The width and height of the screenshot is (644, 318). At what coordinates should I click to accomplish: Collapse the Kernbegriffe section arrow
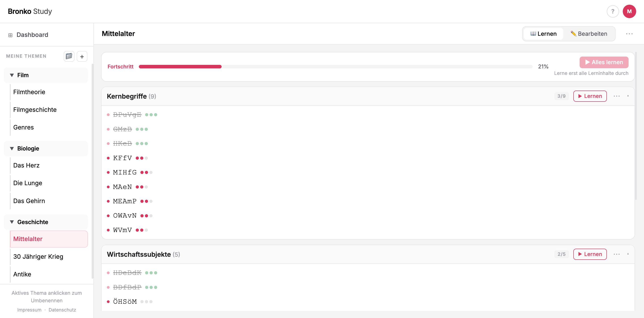(628, 96)
